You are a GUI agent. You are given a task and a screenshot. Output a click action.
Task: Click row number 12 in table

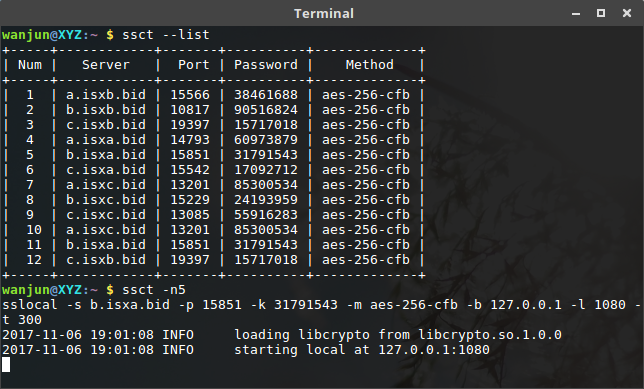pos(34,260)
